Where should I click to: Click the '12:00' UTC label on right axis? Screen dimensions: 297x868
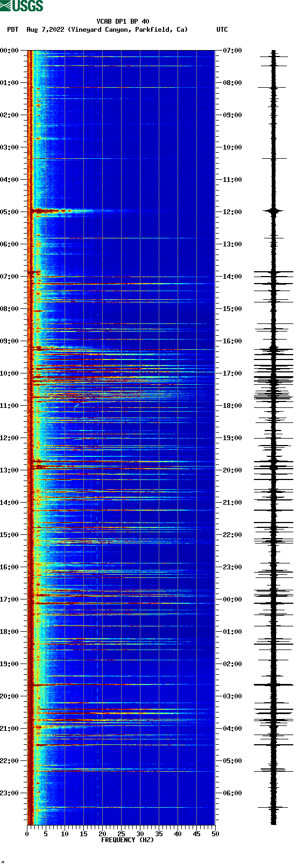(232, 212)
